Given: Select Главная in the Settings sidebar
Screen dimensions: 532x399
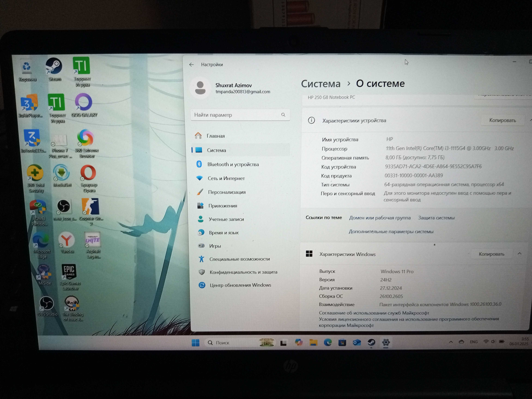Looking at the screenshot, I should click(240, 136).
